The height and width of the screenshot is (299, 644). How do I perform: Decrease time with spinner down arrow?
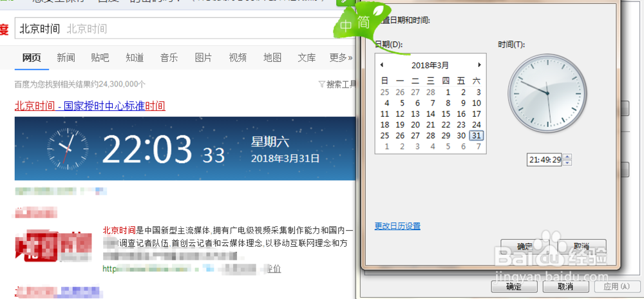(x=567, y=162)
